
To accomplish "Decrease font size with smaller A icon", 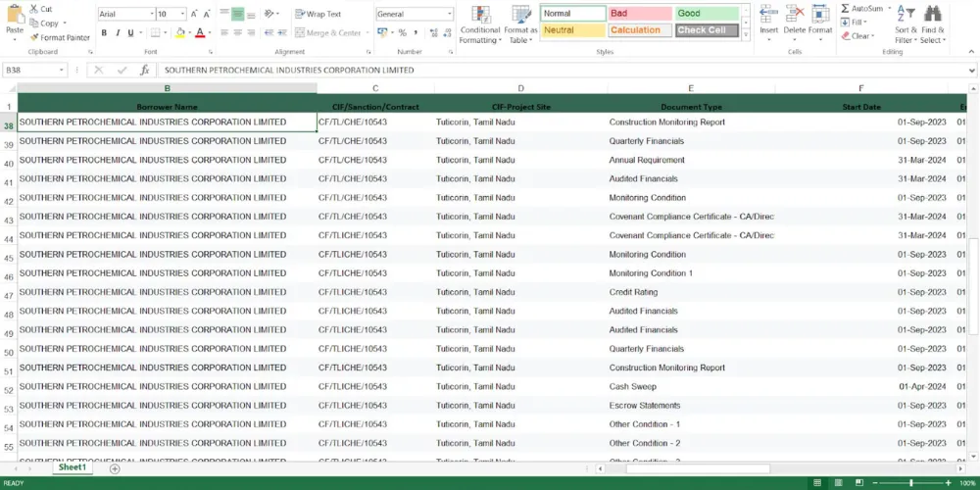I will (208, 14).
